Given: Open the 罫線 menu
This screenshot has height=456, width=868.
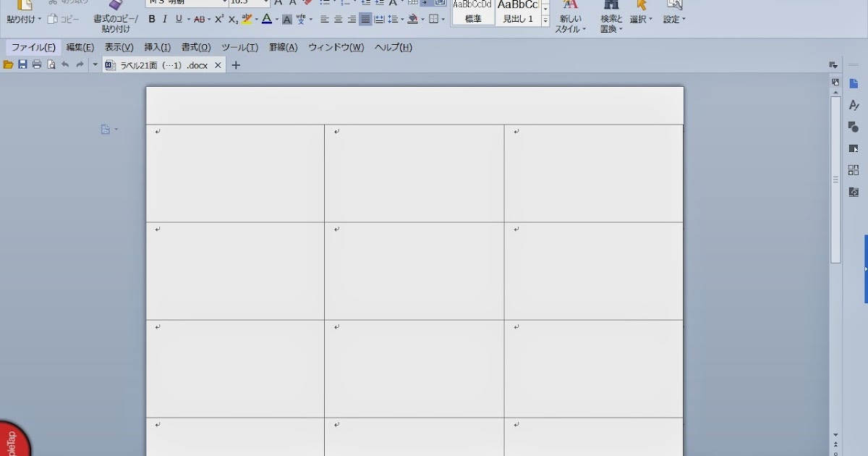Looking at the screenshot, I should (283, 48).
